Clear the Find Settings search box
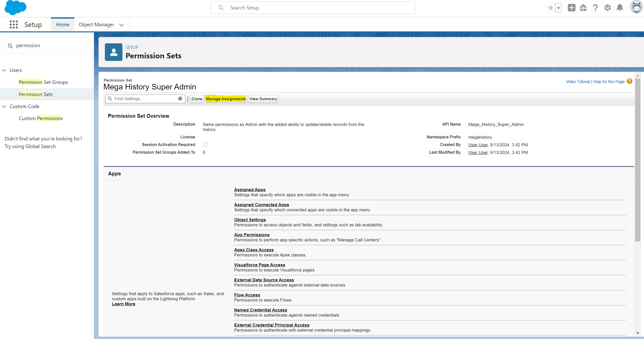 [x=180, y=99]
